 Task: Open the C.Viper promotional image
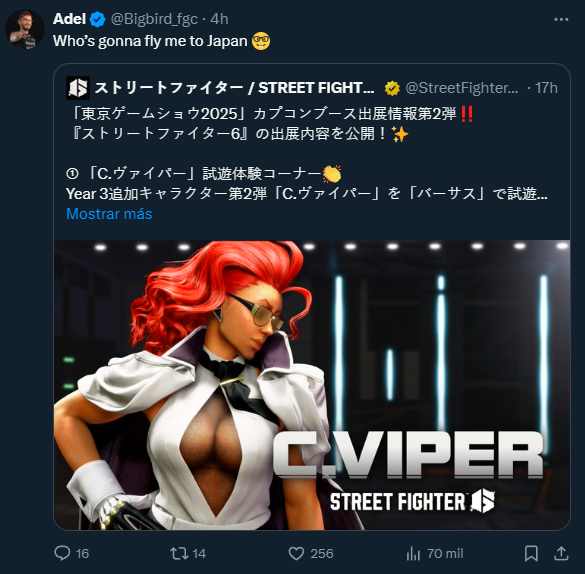(x=312, y=385)
